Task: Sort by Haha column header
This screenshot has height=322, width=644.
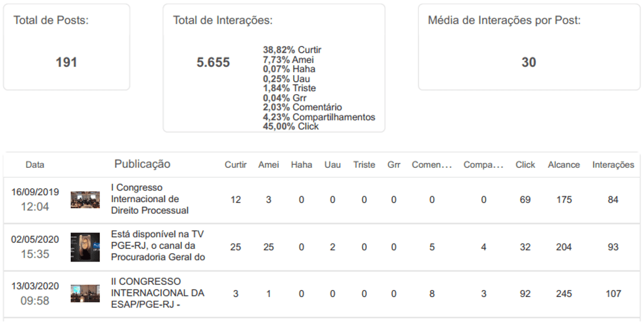Action: (302, 165)
